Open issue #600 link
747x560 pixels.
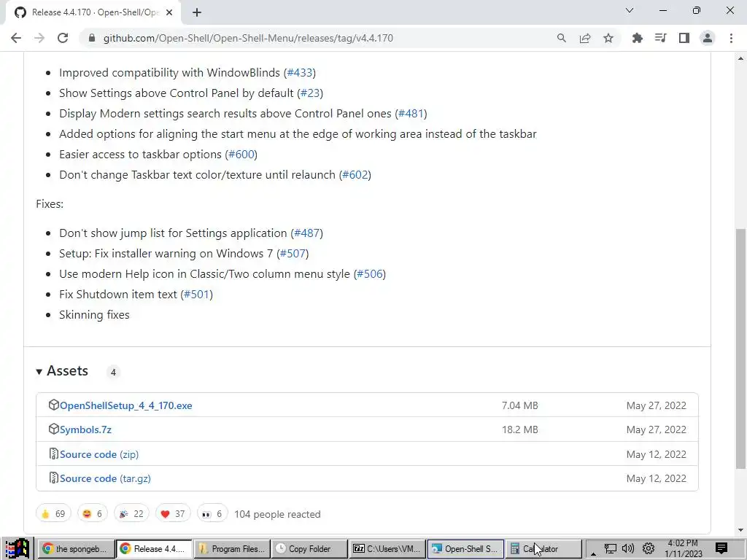(x=241, y=155)
